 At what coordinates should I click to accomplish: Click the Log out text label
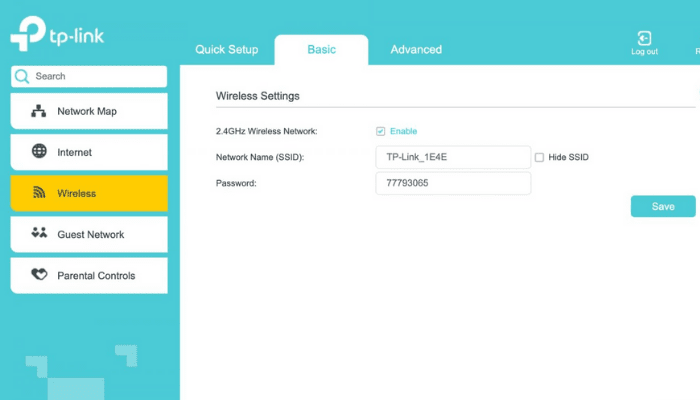(x=644, y=52)
